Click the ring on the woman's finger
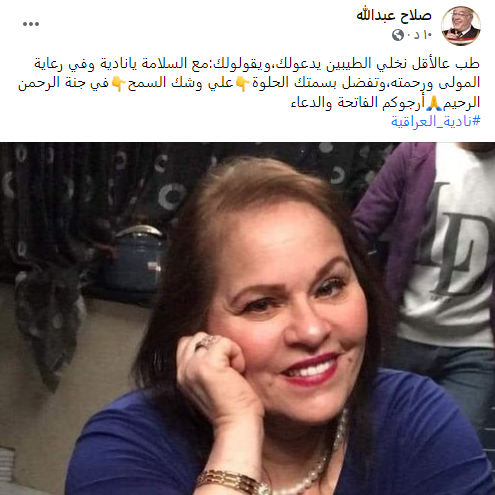Screen dimensions: 495x495 207,342
